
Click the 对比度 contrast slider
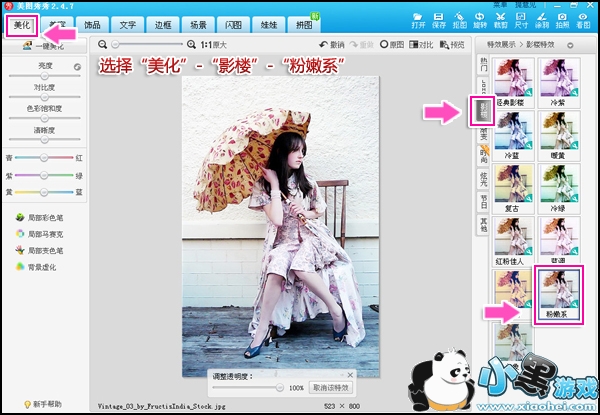click(x=45, y=97)
